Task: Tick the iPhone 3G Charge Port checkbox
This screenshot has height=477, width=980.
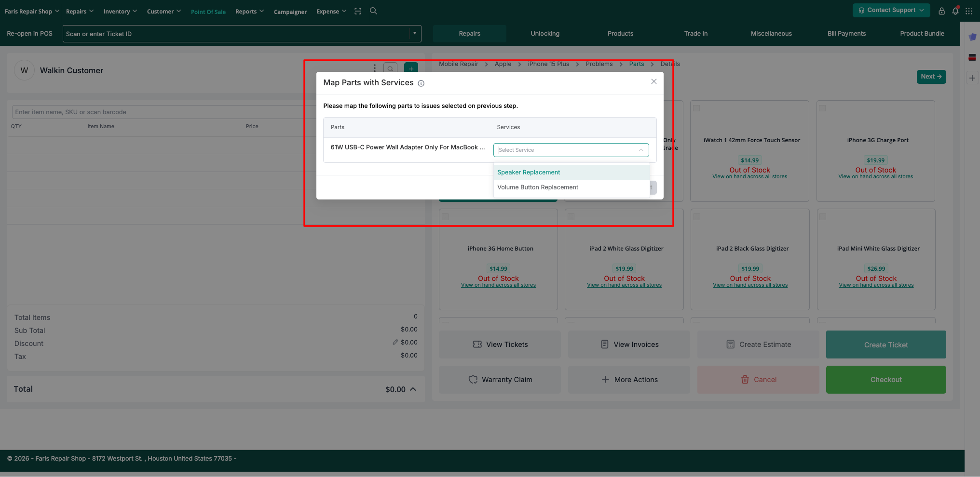Action: pos(822,108)
